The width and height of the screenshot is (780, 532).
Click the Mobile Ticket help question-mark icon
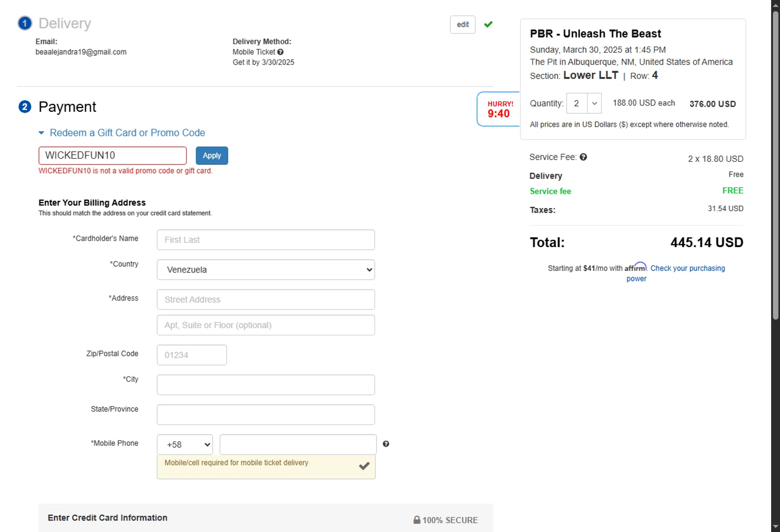click(x=280, y=52)
